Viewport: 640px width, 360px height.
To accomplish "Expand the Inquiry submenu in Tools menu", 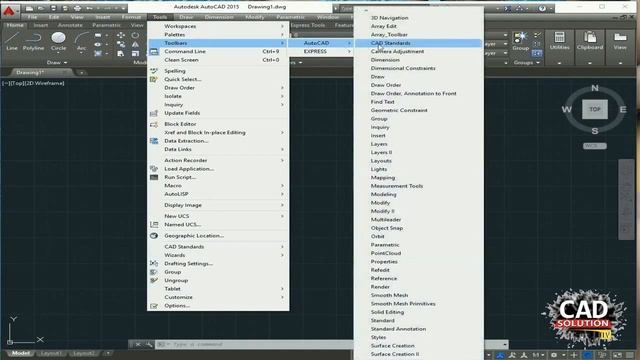I will (x=218, y=104).
